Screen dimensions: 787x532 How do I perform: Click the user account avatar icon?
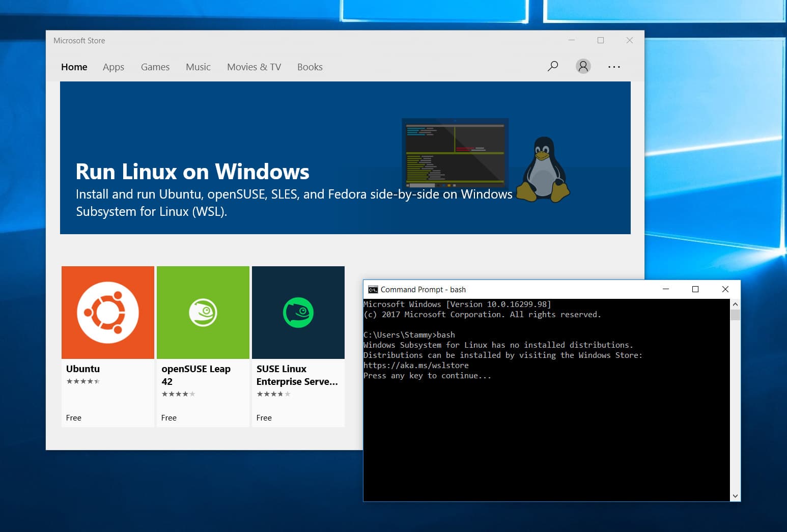coord(583,66)
